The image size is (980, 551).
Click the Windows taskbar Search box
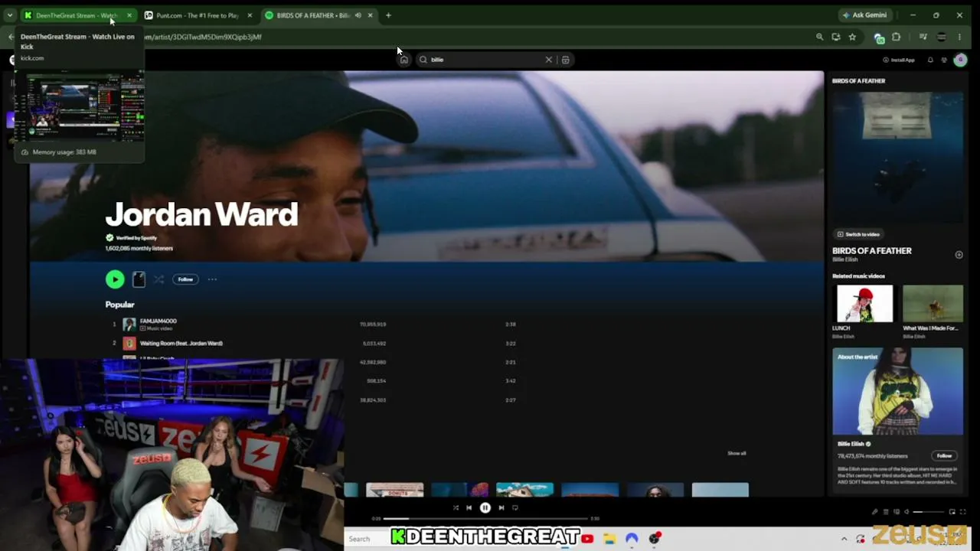coord(367,539)
